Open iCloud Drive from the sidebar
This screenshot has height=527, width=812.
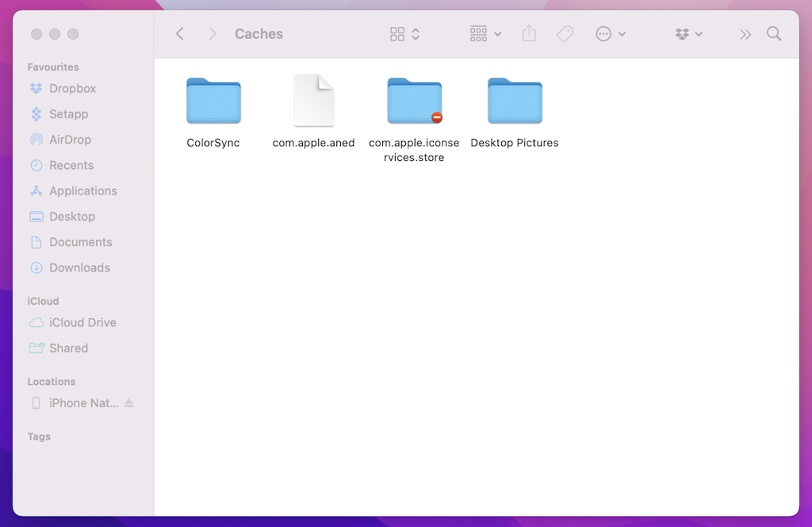82,322
